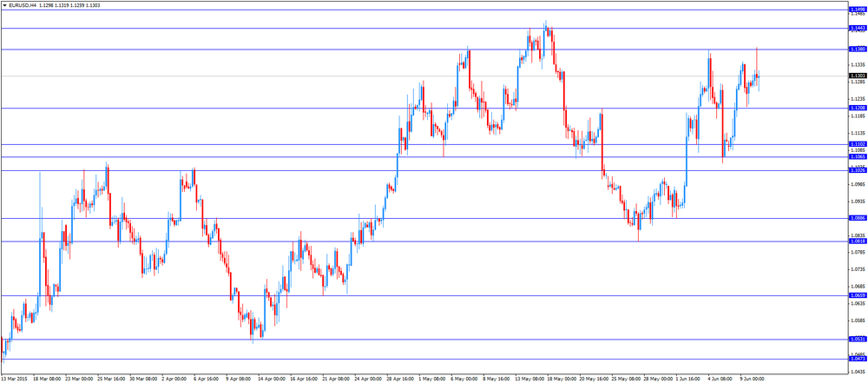This screenshot has width=868, height=383.
Task: Click the 28 Apr 16:00 time label
Action: tap(400, 379)
